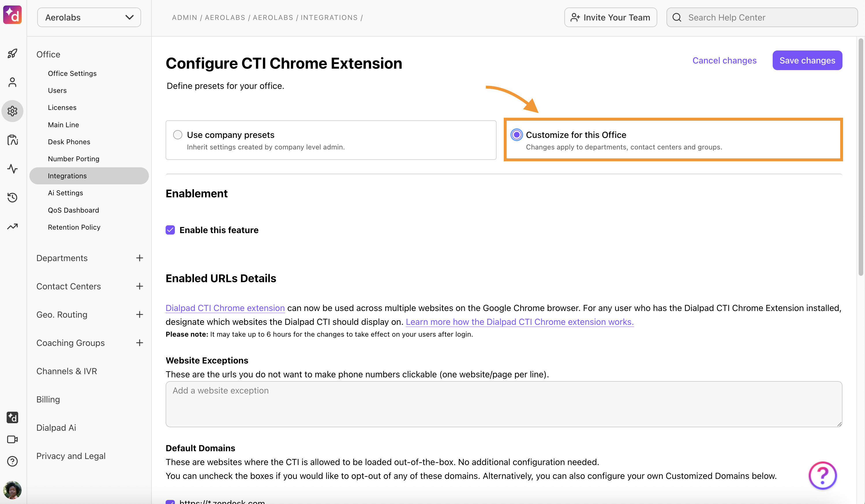This screenshot has height=504, width=865.
Task: Open Office Settings menu item
Action: (72, 74)
